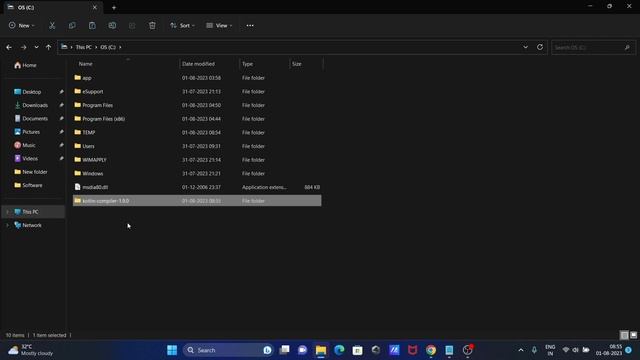Add a new tab with plus button
Viewport: 640px width, 360px height.
click(x=114, y=7)
